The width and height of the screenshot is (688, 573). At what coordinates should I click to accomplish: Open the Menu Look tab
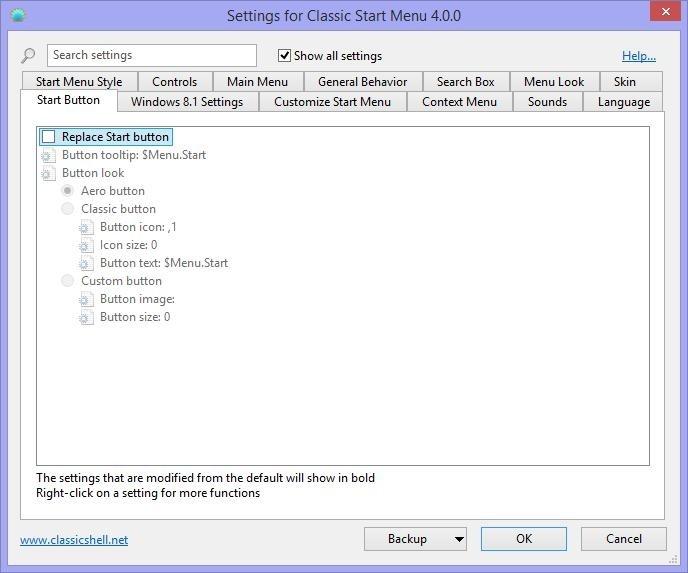pyautogui.click(x=554, y=82)
